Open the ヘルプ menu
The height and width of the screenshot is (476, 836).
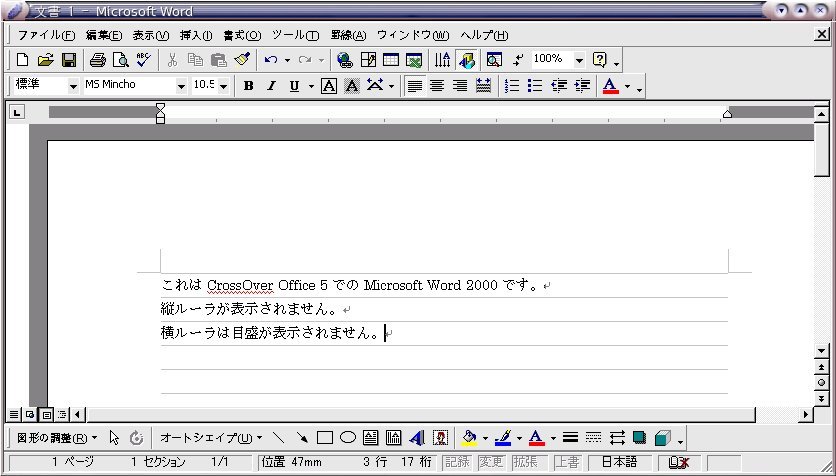point(484,35)
